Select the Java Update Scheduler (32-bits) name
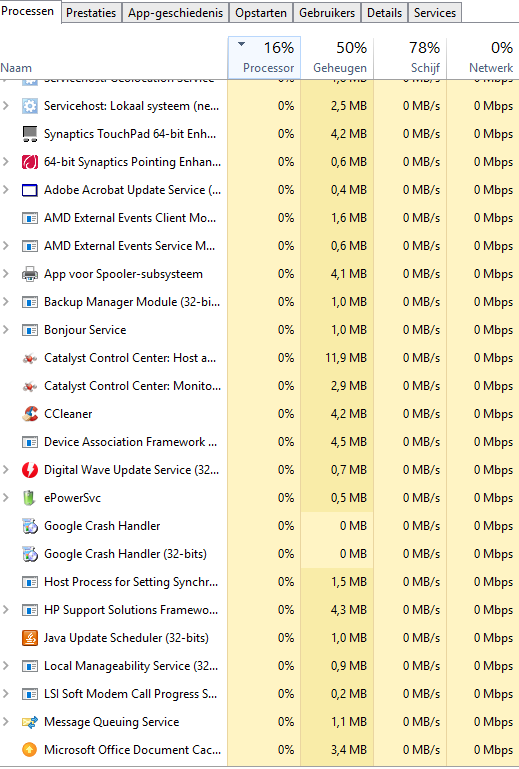This screenshot has width=519, height=769. click(x=126, y=638)
